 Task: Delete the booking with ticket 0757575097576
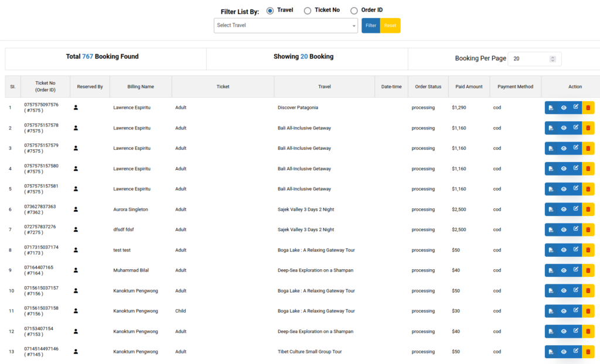pos(588,108)
